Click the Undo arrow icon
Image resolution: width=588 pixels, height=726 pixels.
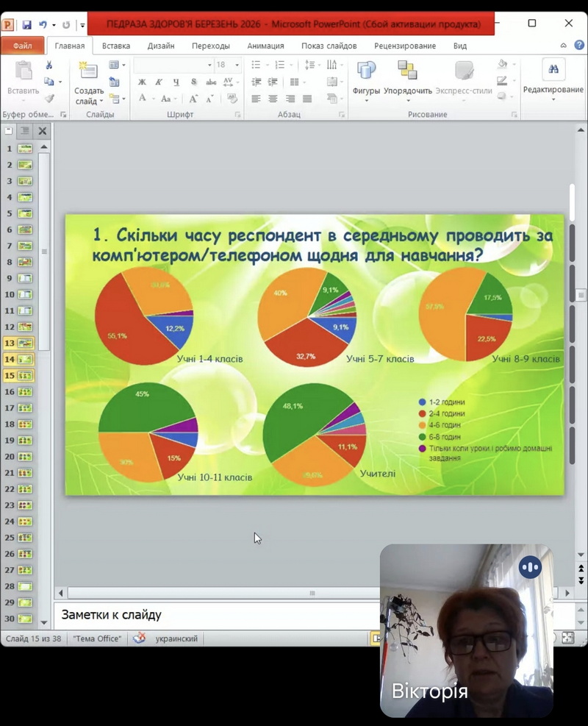(43, 24)
